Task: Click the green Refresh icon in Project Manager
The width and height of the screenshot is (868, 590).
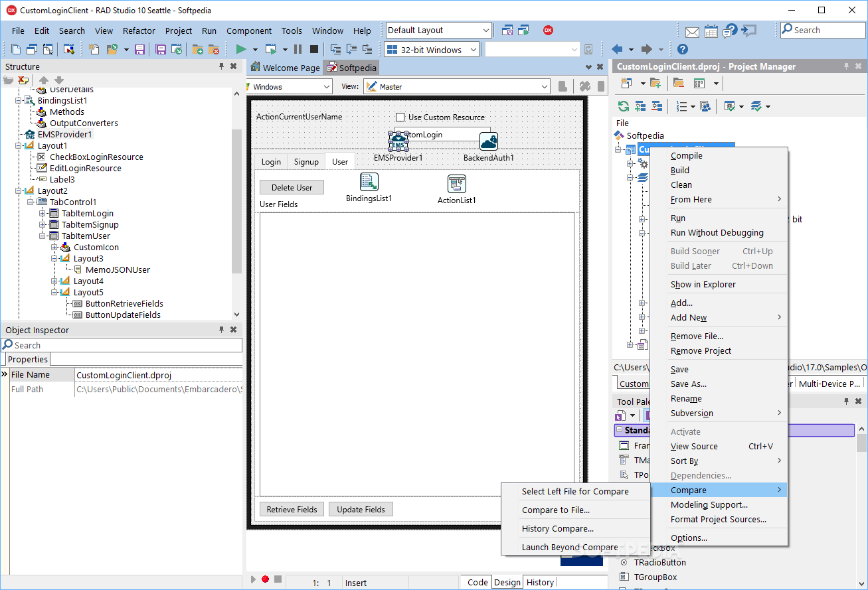Action: click(623, 106)
